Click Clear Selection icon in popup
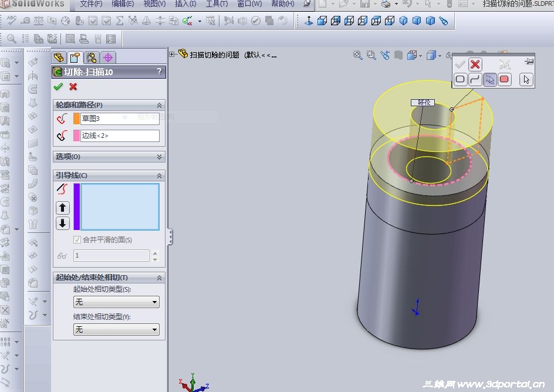This screenshot has width=554, height=392. (x=505, y=65)
